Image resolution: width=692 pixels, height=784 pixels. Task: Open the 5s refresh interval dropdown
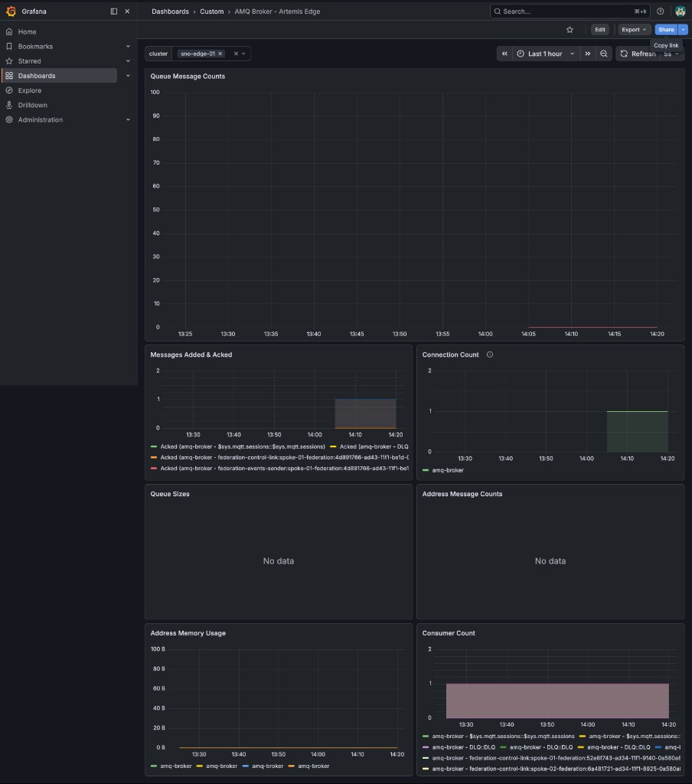pos(671,54)
